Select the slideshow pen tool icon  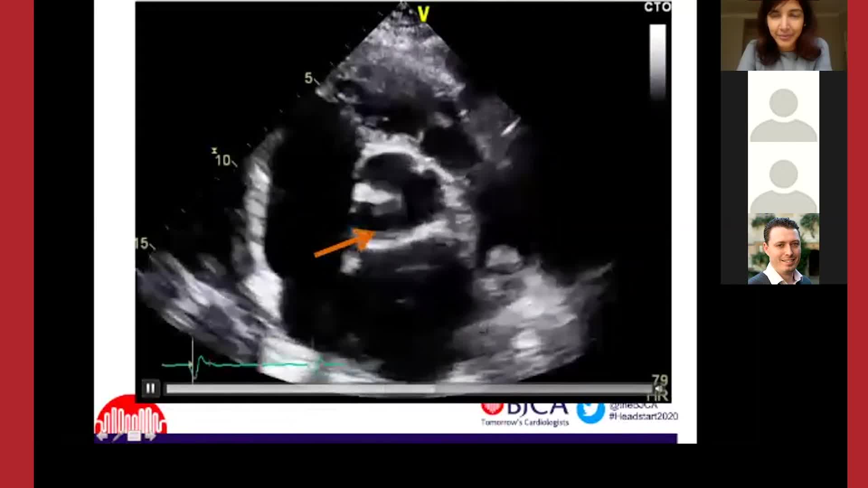tap(118, 436)
